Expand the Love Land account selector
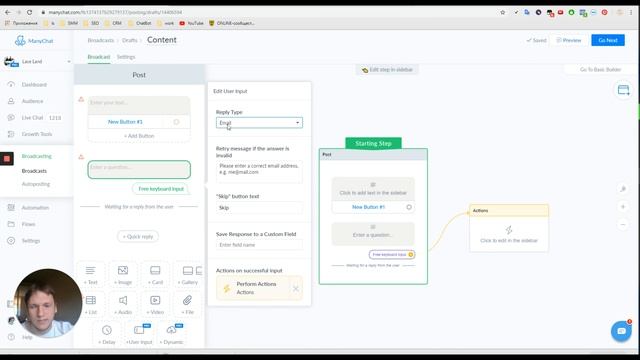This screenshot has height=360, width=640. point(37,62)
